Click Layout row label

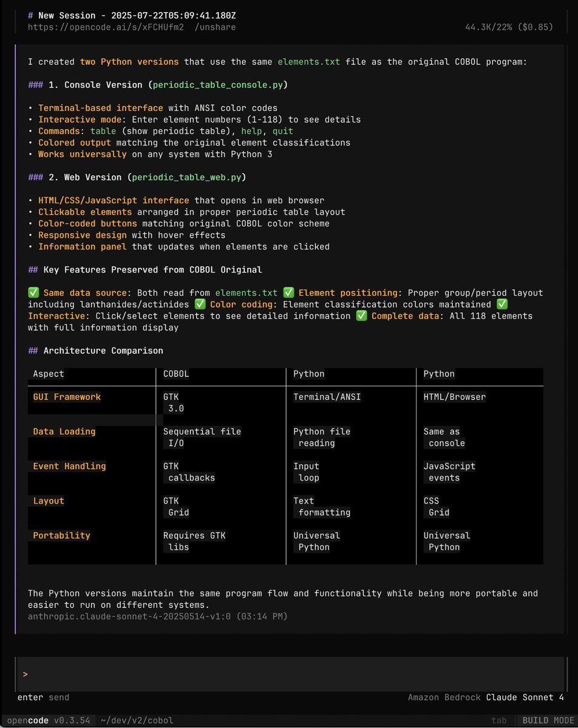point(49,500)
